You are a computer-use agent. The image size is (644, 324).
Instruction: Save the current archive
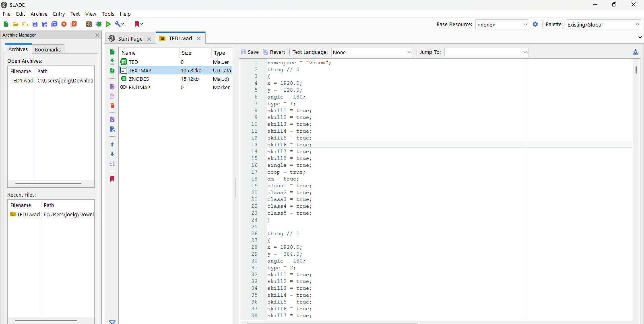tap(35, 24)
